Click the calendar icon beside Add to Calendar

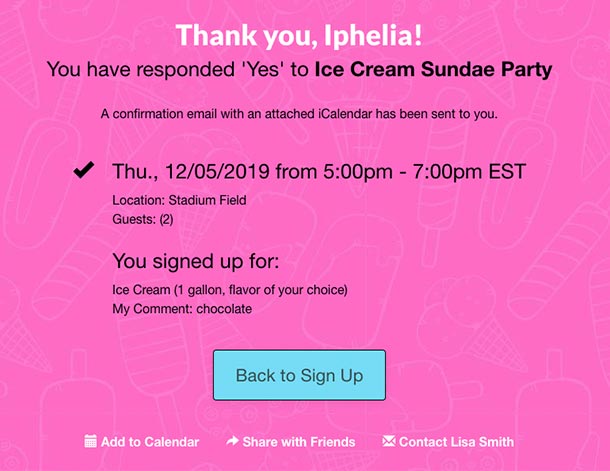click(x=90, y=441)
